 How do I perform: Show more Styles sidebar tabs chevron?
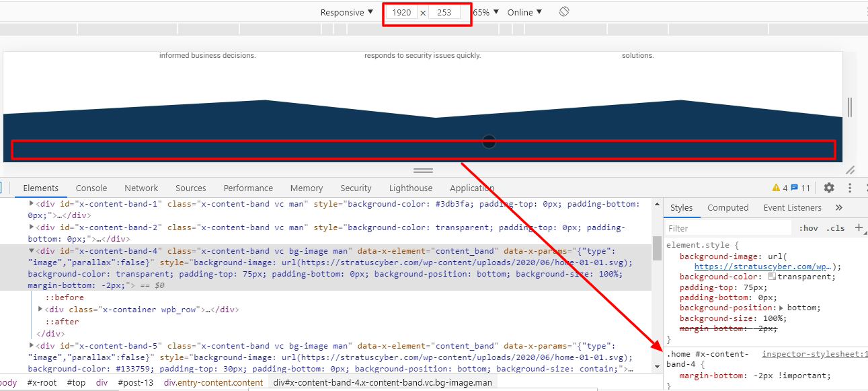(x=838, y=208)
